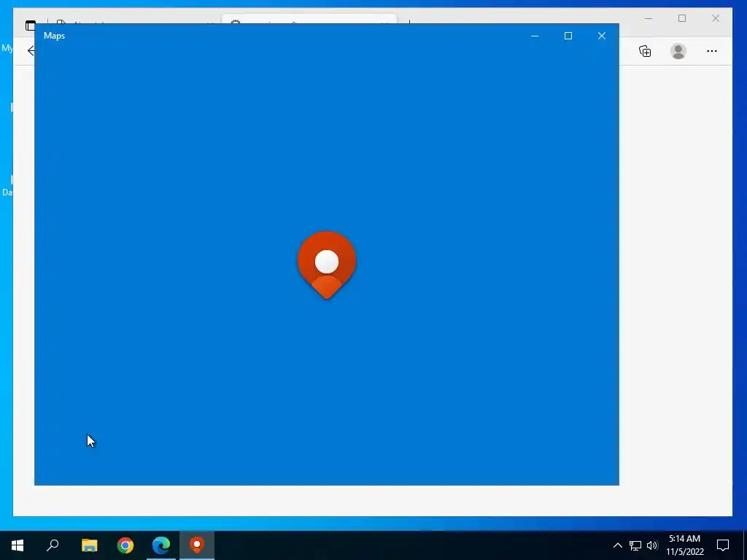747x560 pixels.
Task: Show hidden system tray icons
Action: click(x=617, y=545)
